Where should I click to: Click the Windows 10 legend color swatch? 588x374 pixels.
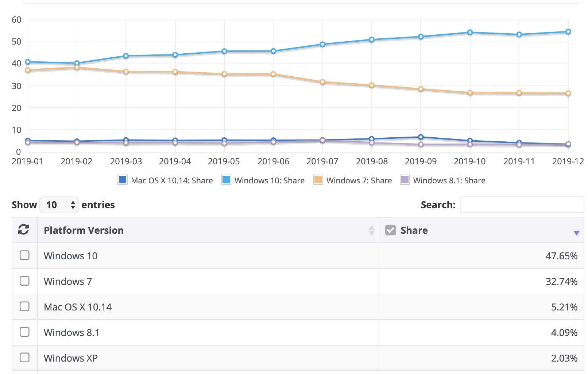click(226, 180)
